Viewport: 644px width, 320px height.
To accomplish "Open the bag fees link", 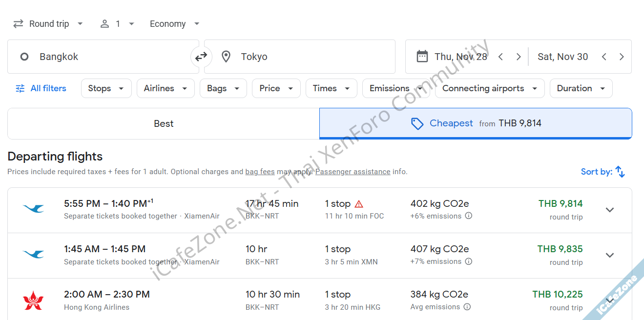I will coord(260,172).
